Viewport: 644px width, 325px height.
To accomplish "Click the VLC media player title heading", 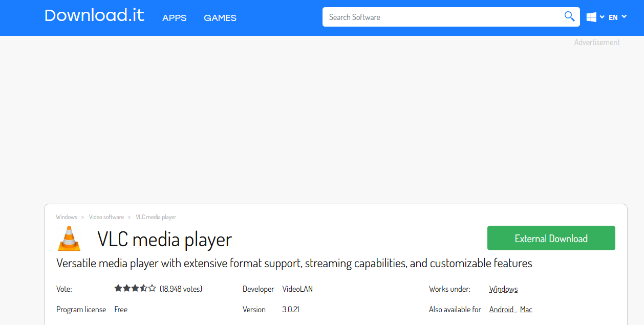I will pyautogui.click(x=165, y=239).
